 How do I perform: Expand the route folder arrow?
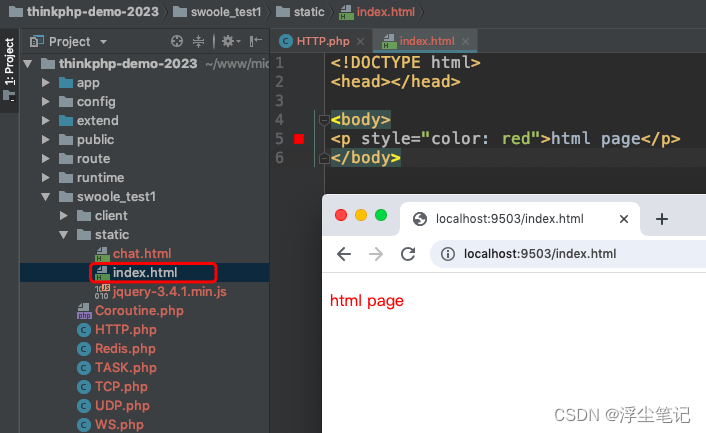45,158
